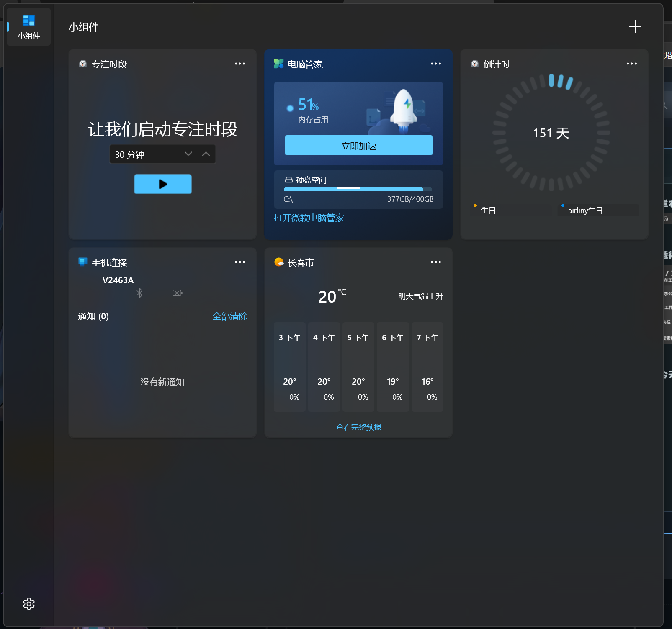Open 倒计时 widget more options menu
This screenshot has height=629, width=672.
coord(632,64)
